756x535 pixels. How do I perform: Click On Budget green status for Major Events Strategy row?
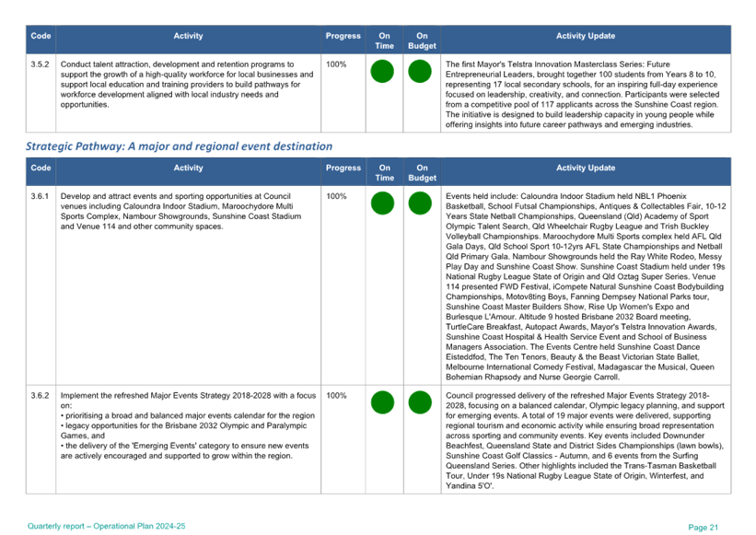click(x=420, y=402)
